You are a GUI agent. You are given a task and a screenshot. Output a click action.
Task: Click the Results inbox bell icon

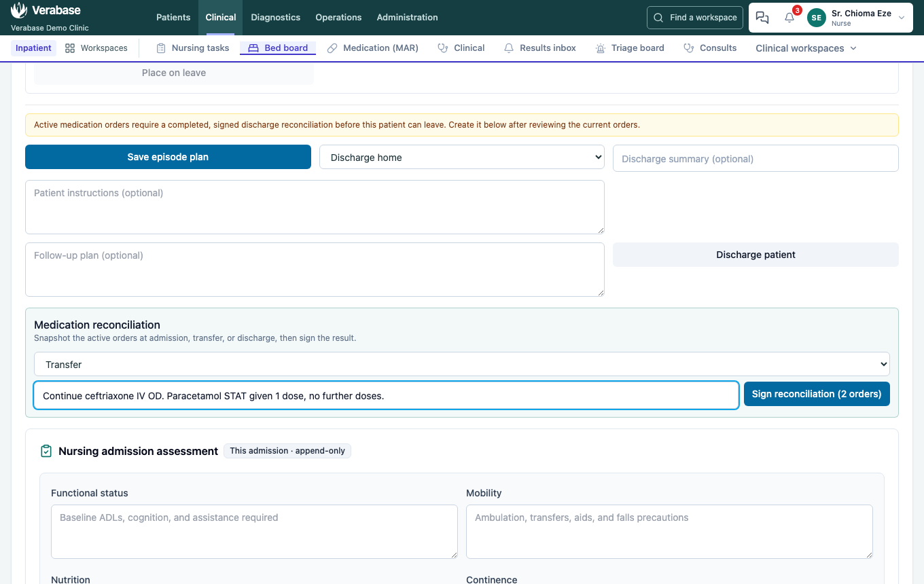click(x=509, y=48)
